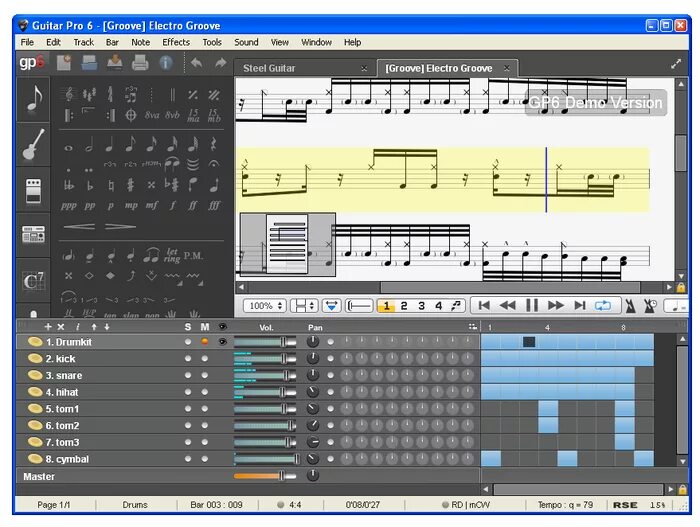Viewport: 700px width, 527px height.
Task: Close the [Groove] Electro Groove tab
Action: pyautogui.click(x=506, y=68)
